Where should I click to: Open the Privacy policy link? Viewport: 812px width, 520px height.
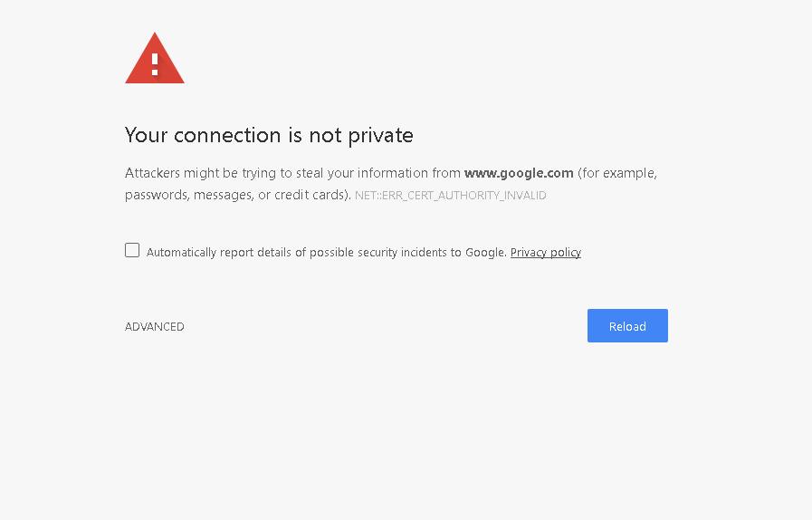pyautogui.click(x=546, y=253)
